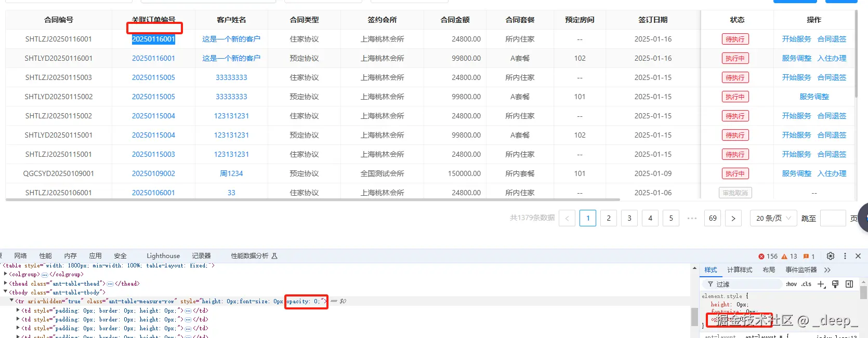Click the 签订日期 column header
Screen dimensions: 868x338
[653, 20]
